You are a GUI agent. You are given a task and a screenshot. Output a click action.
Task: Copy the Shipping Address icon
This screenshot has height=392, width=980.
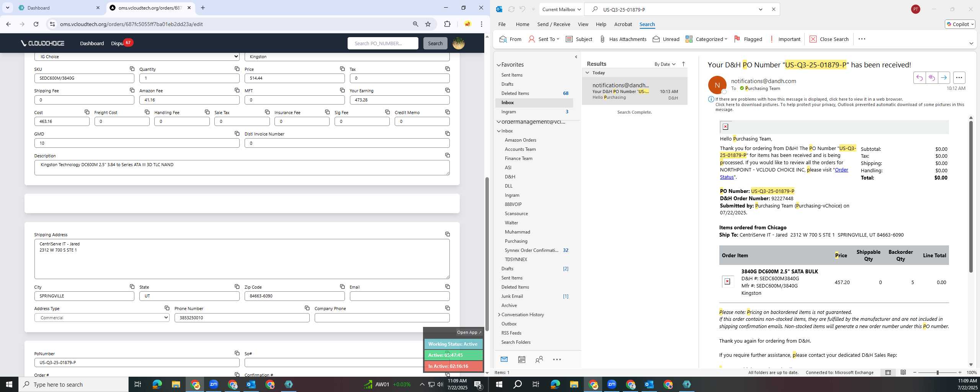(x=448, y=234)
